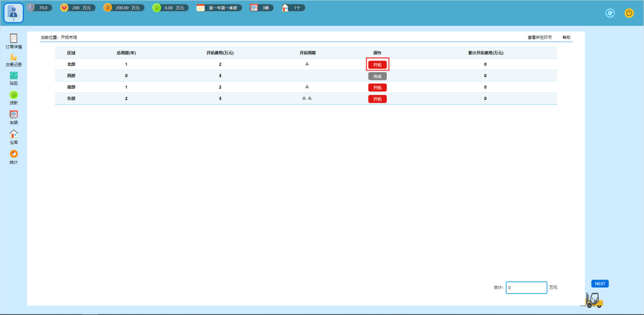The image size is (644, 315).
Task: Click the calendar icon for 第一年第一季度
Action: pos(201,8)
